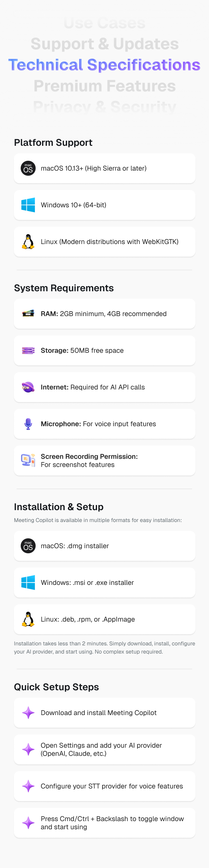The width and height of the screenshot is (209, 868).
Task: Click the sparkle icon beside Download and install
Action: point(28,713)
